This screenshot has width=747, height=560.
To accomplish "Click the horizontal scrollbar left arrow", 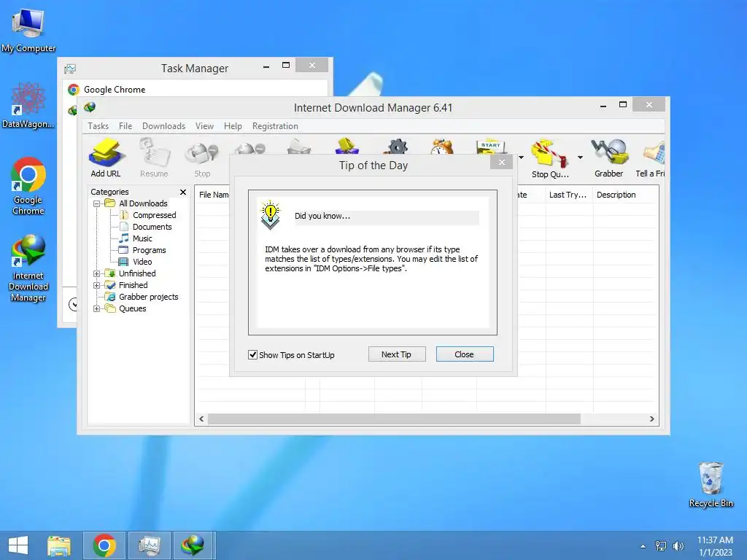I will coord(201,419).
